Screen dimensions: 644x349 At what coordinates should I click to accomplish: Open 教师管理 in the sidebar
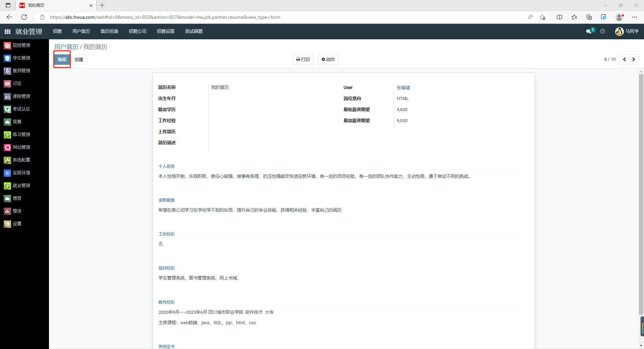tap(17, 71)
